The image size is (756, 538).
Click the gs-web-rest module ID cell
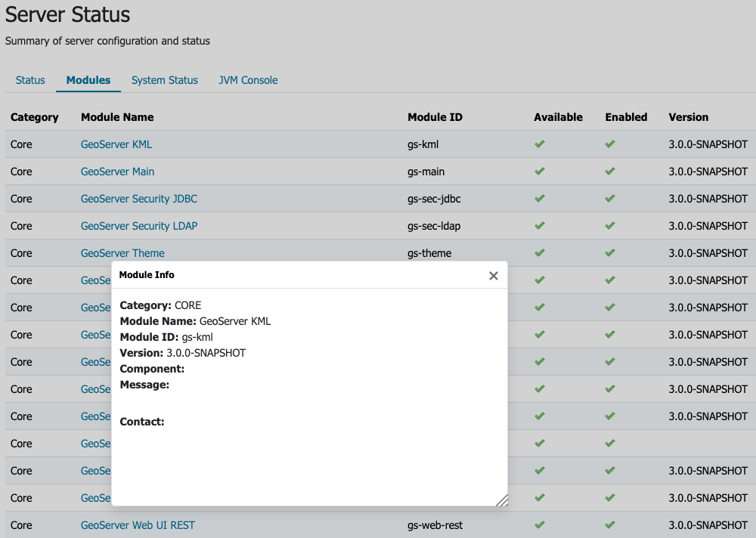435,525
